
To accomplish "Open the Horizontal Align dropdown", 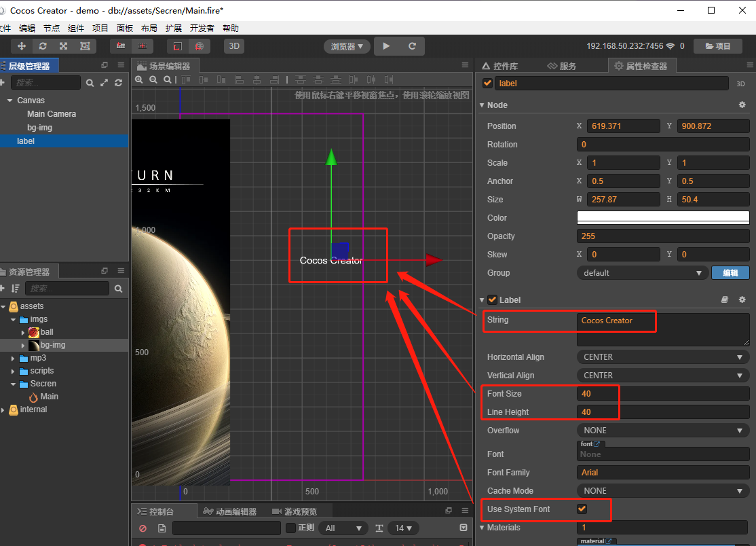I will [663, 357].
